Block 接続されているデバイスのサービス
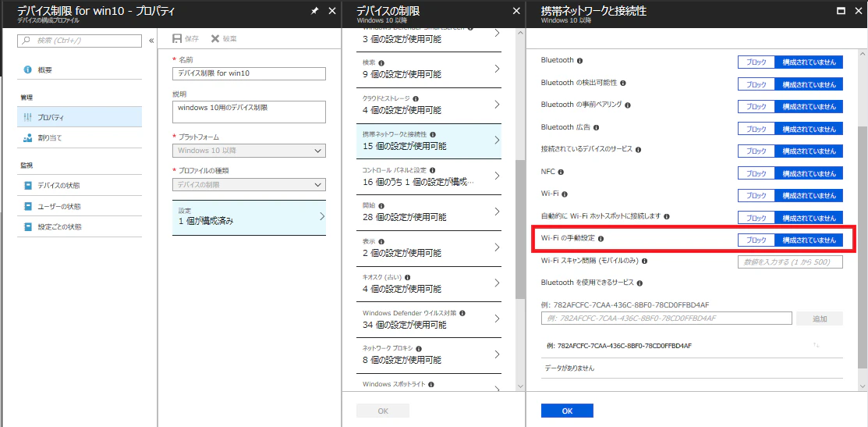The height and width of the screenshot is (427, 868). (x=756, y=151)
